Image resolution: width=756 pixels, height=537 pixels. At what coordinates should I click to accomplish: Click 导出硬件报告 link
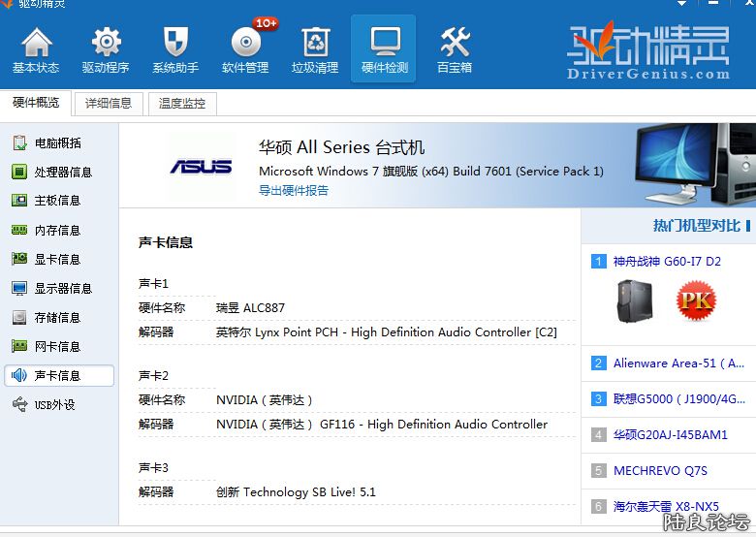tap(293, 191)
